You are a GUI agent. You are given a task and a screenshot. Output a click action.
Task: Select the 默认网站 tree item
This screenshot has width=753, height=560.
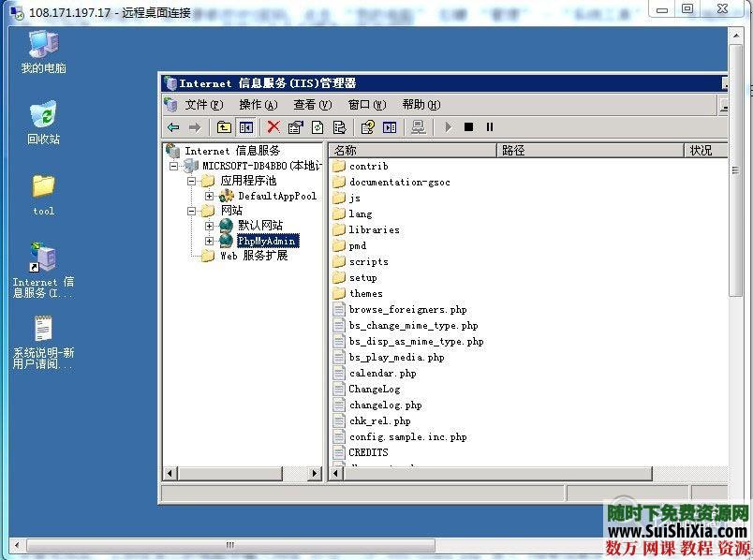click(262, 226)
